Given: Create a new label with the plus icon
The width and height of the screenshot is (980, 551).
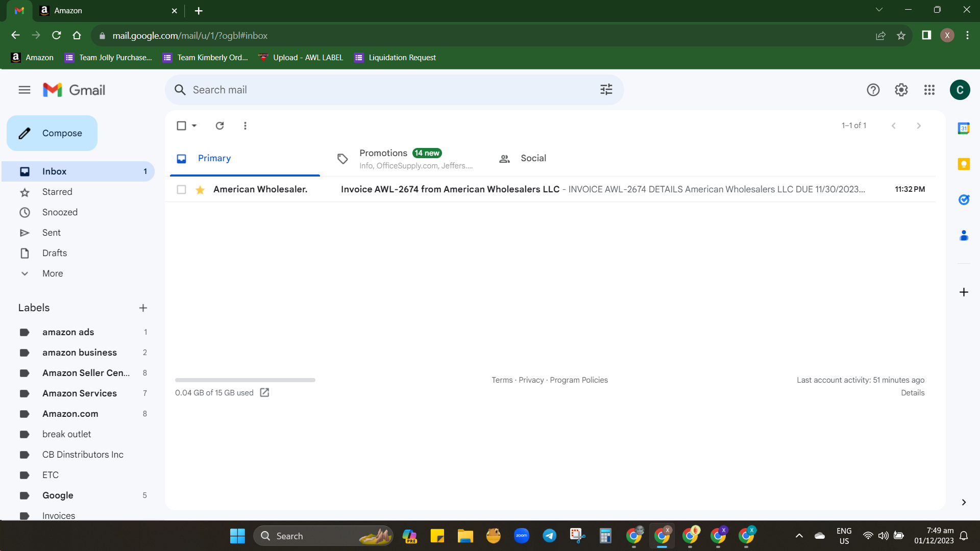Looking at the screenshot, I should tap(143, 308).
